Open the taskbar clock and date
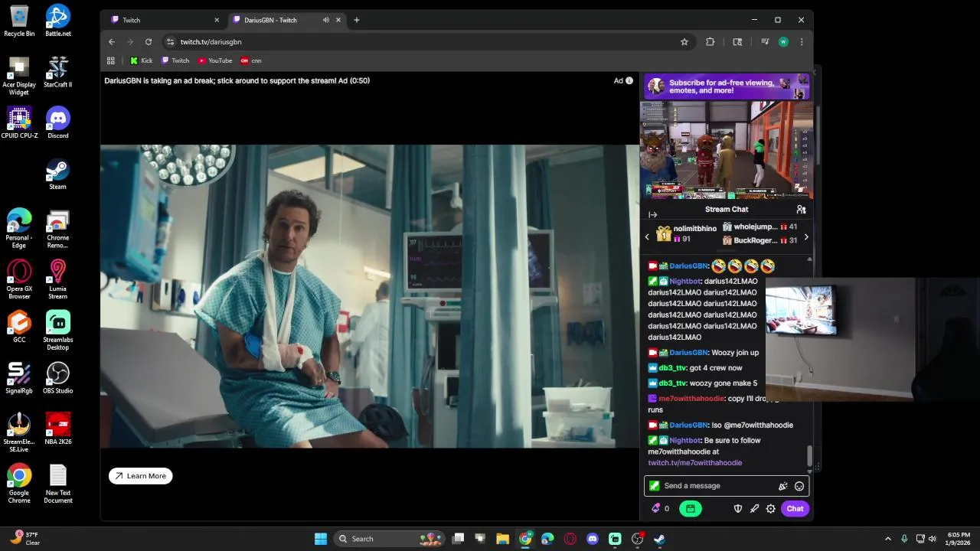The height and width of the screenshot is (551, 980). click(959, 539)
